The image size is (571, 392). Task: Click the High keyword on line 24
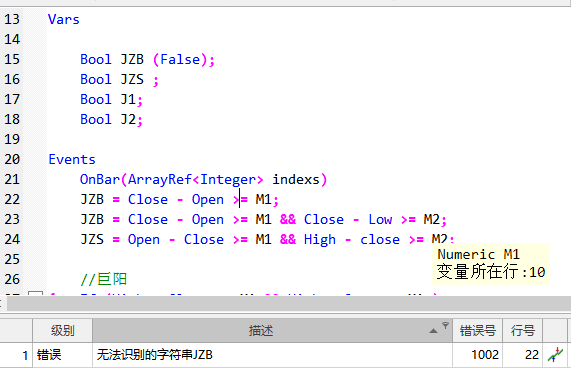pyautogui.click(x=320, y=240)
